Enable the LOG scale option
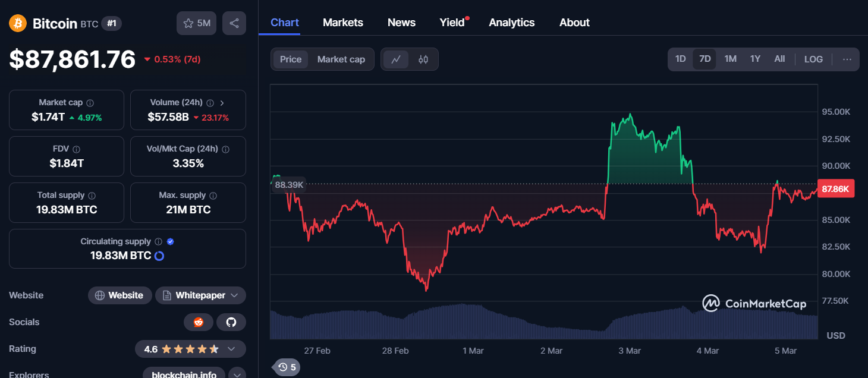Viewport: 868px width, 378px height. click(x=813, y=59)
